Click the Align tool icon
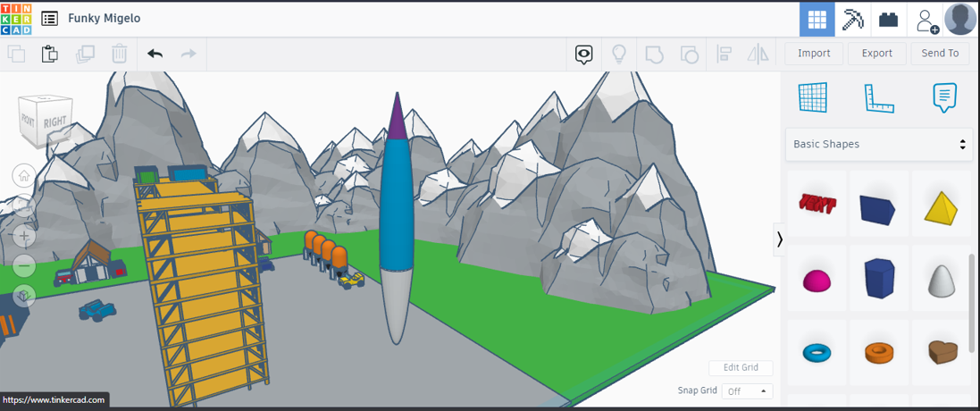 coord(724,55)
